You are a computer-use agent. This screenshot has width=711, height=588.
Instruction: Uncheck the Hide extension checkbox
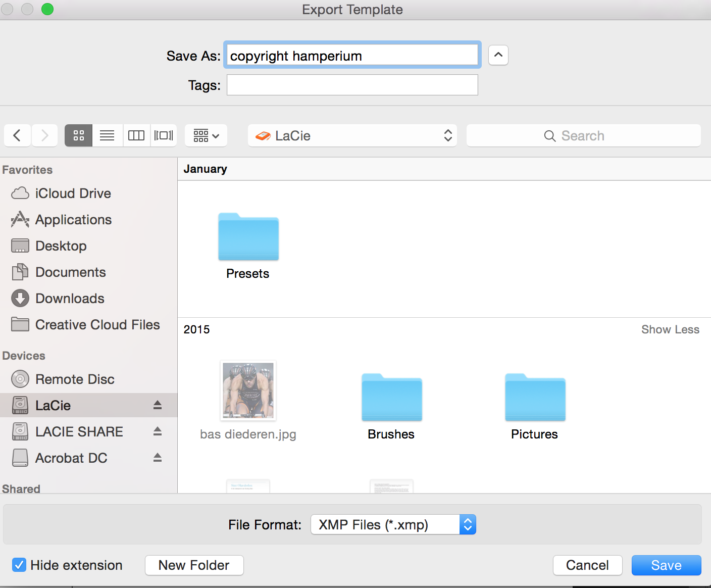(x=19, y=565)
